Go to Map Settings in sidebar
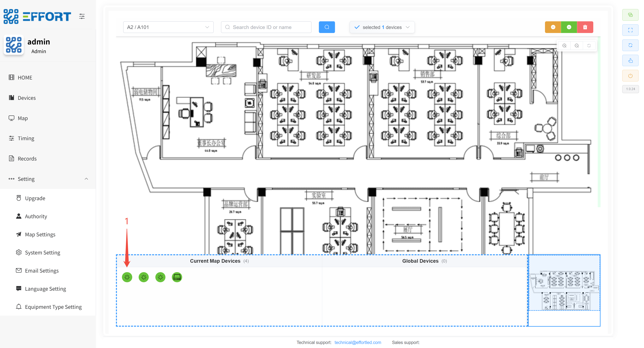 click(40, 234)
